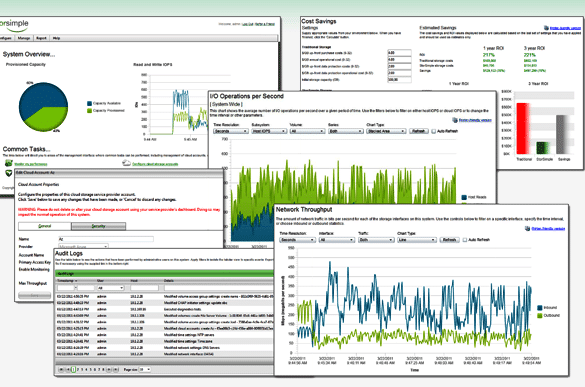
Task: Click Refresh in the I/O Operations panel
Action: tap(419, 131)
